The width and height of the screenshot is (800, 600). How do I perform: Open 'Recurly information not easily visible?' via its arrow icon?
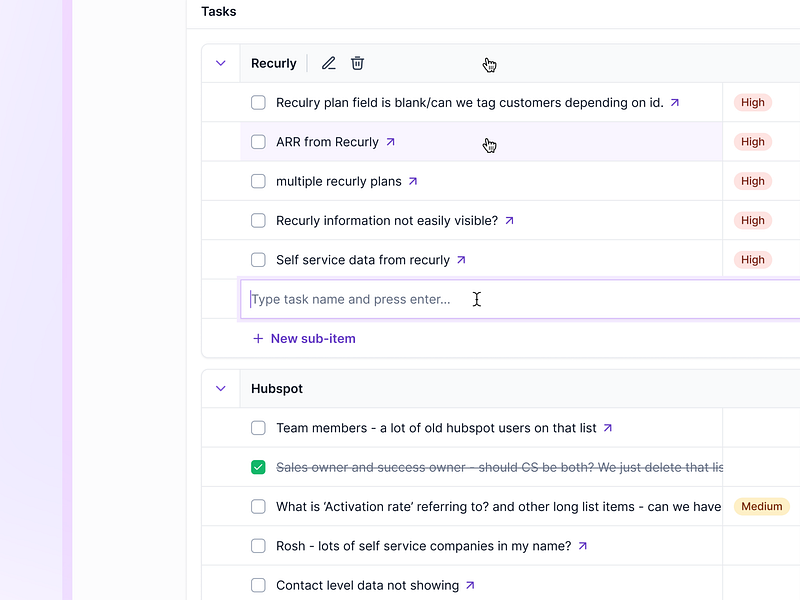[509, 220]
